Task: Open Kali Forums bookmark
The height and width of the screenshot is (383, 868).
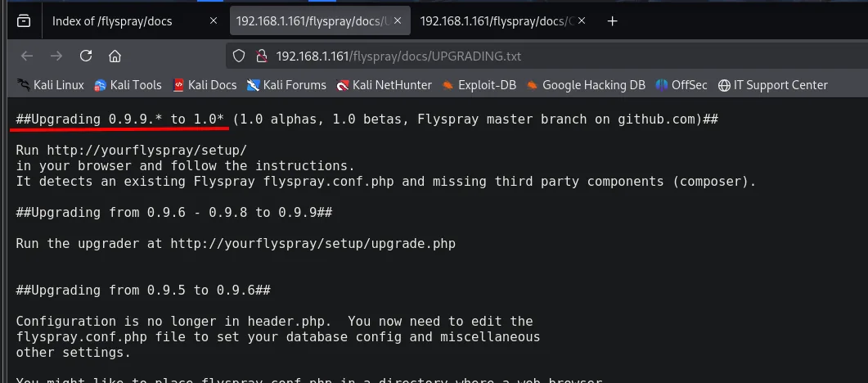Action: point(287,85)
